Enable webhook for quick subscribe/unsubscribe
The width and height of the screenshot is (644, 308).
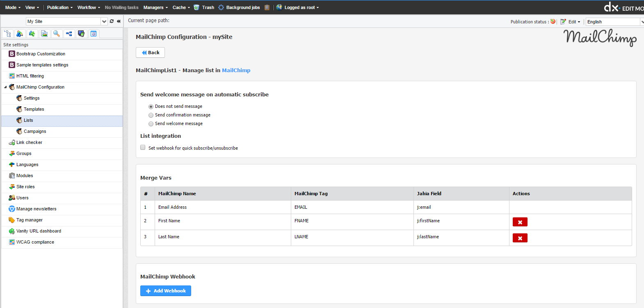(143, 148)
